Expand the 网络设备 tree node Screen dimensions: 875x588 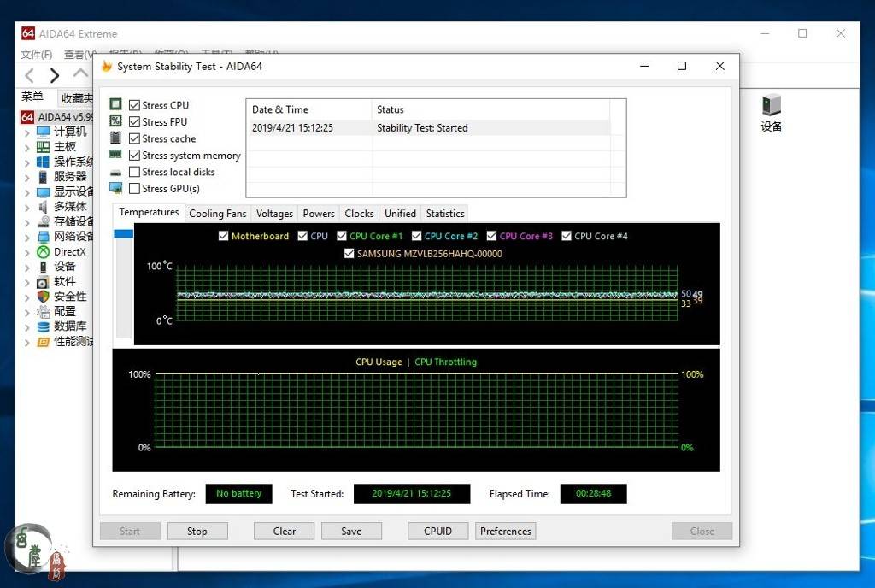[x=26, y=237]
